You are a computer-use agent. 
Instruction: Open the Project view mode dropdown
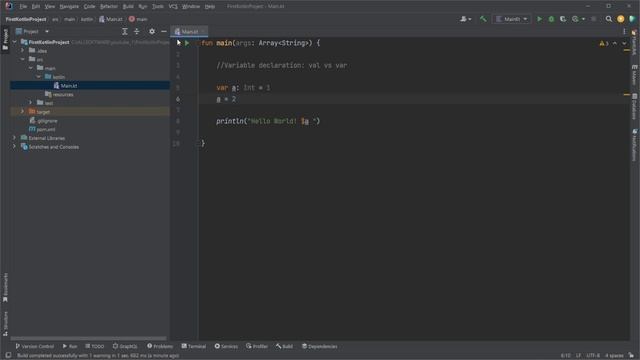pyautogui.click(x=33, y=31)
